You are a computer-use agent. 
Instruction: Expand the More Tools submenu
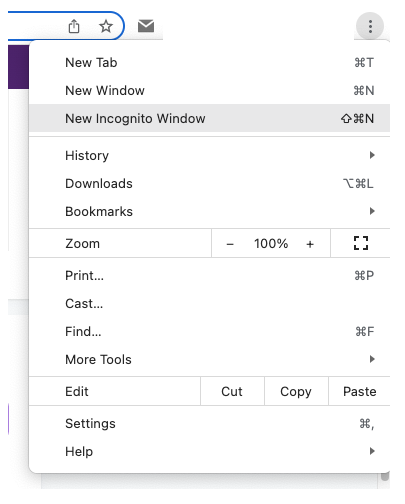click(x=209, y=359)
